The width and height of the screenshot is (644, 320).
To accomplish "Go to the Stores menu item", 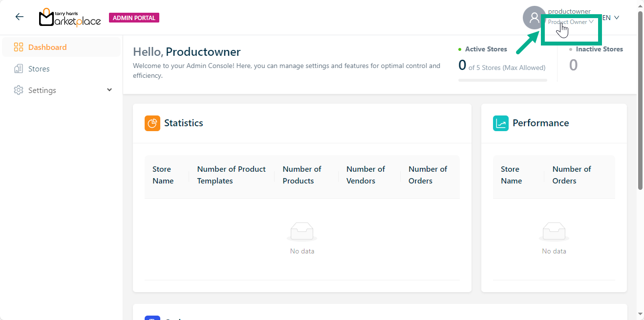I will 39,69.
